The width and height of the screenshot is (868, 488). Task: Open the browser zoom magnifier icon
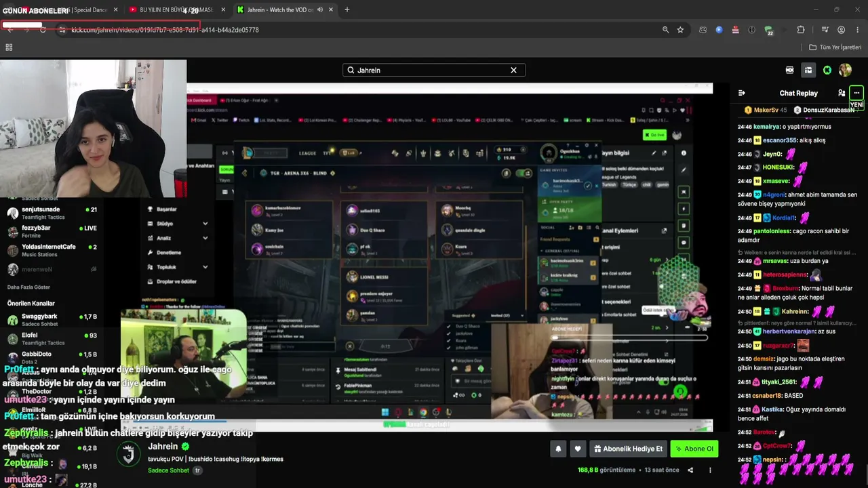coord(665,30)
